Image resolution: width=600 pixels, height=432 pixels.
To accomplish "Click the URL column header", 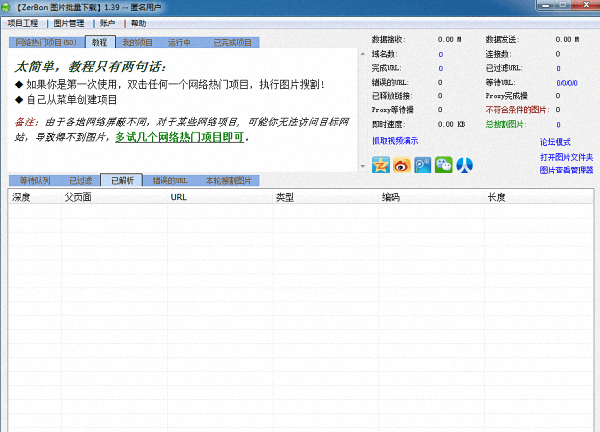I will (179, 197).
